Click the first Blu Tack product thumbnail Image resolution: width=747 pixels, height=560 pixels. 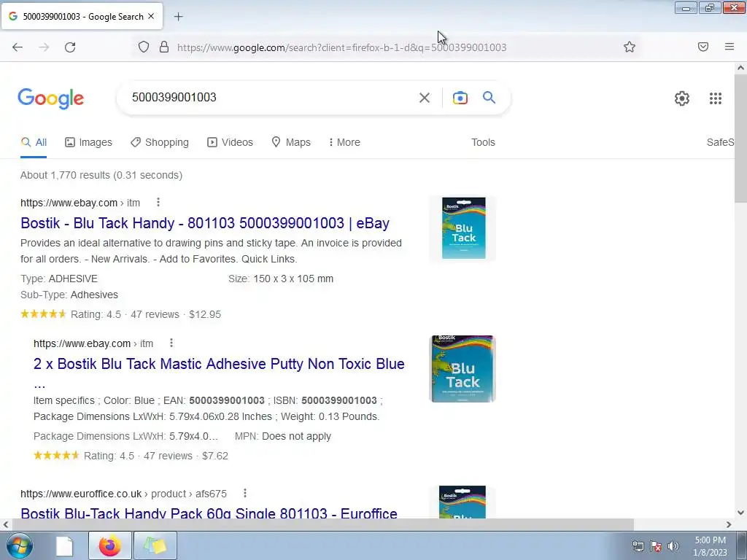(x=462, y=228)
